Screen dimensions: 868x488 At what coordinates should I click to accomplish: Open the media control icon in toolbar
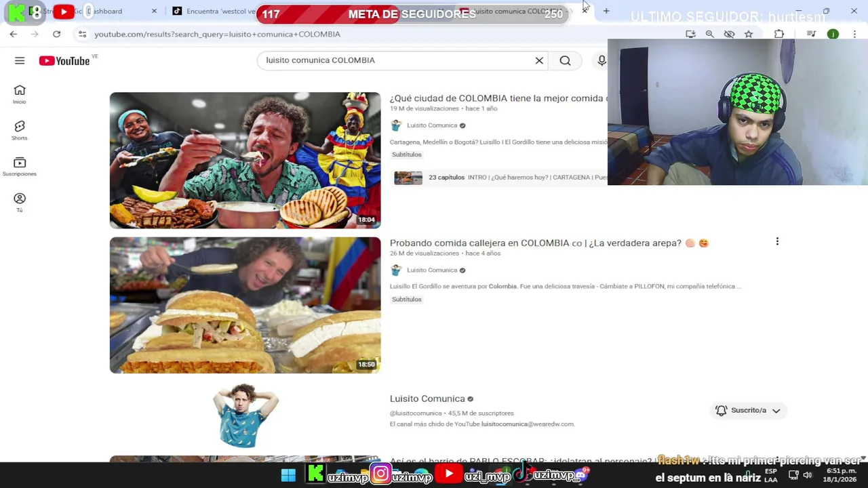[x=811, y=34]
